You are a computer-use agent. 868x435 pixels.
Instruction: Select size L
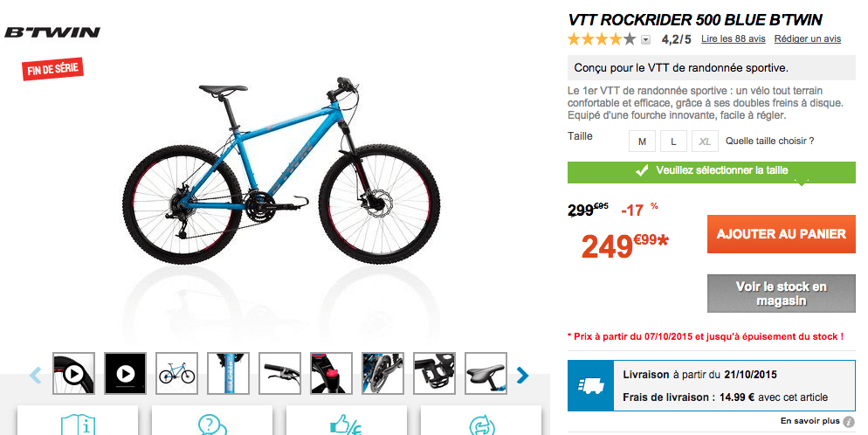click(673, 142)
